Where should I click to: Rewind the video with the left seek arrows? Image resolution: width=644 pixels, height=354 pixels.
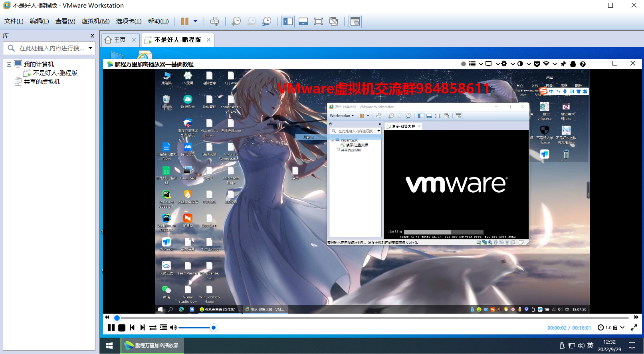107,317
